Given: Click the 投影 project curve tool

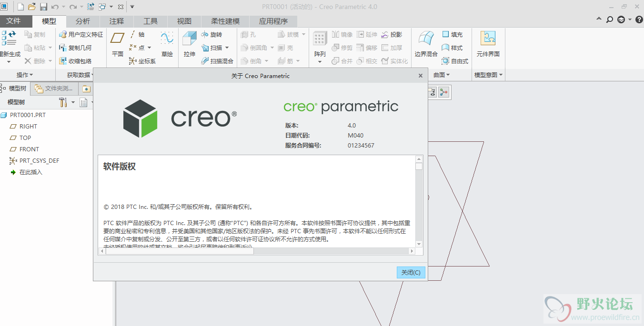Looking at the screenshot, I should (392, 35).
